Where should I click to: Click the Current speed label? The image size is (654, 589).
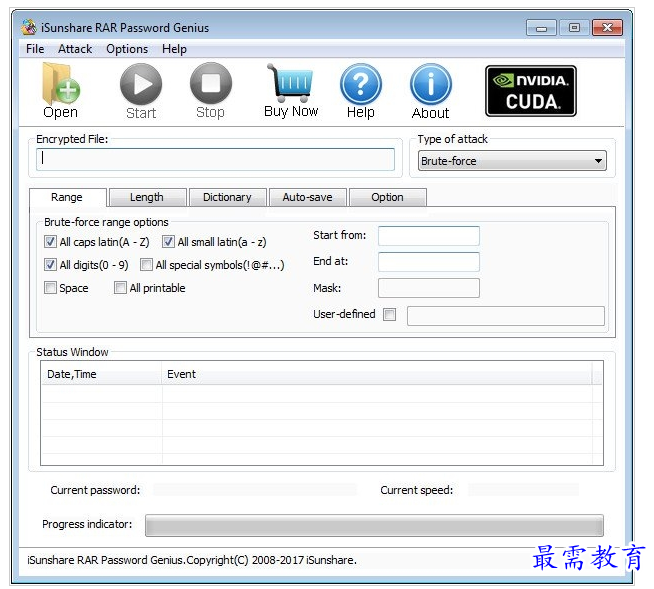point(416,490)
